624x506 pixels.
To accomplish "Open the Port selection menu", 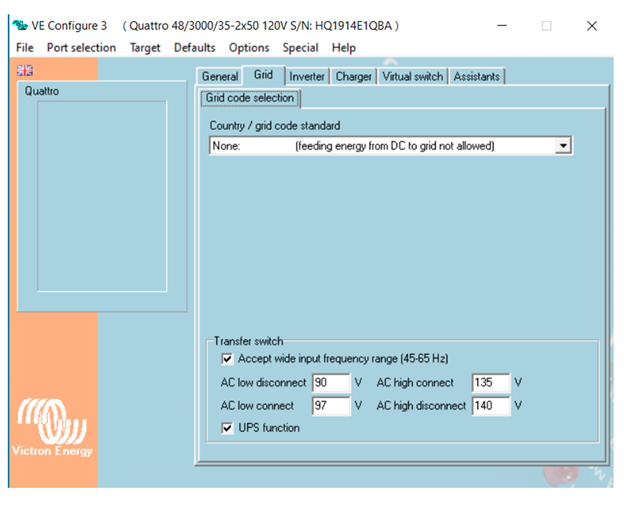I will point(81,48).
